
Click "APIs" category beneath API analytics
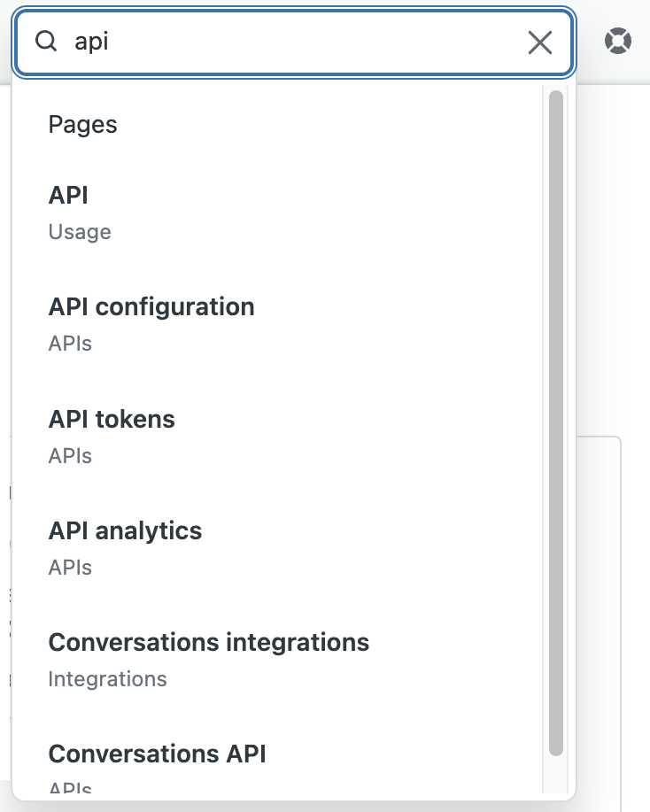70,568
